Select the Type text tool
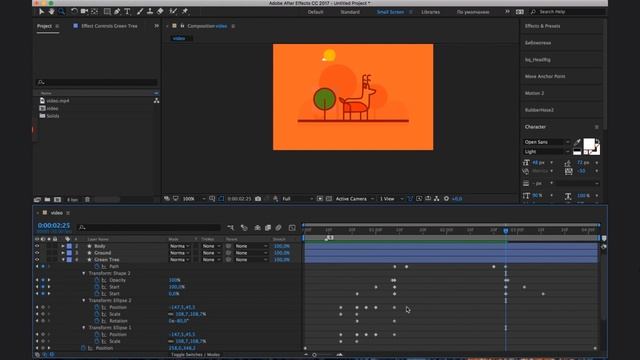 click(127, 11)
